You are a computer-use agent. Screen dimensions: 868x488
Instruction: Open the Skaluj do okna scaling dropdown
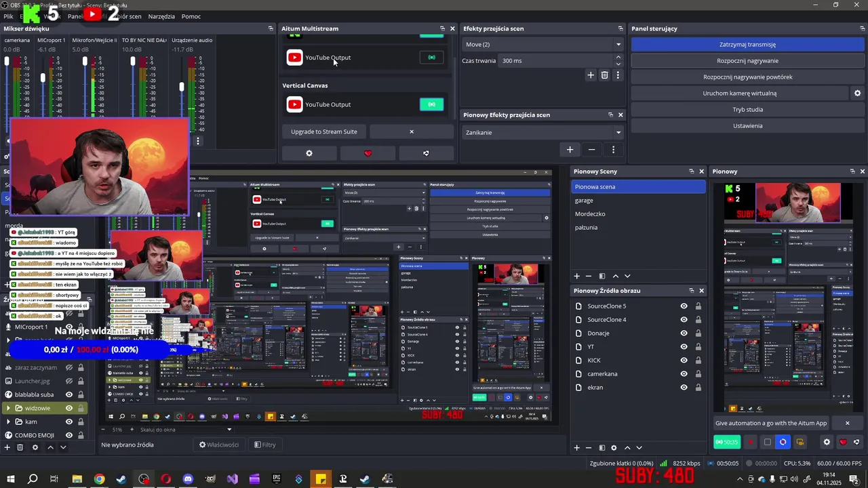(x=186, y=430)
